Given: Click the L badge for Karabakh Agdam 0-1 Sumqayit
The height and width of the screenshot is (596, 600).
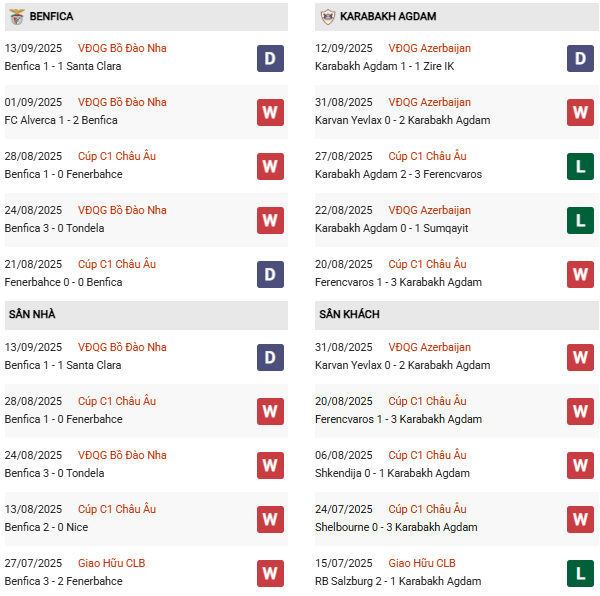Looking at the screenshot, I should coord(580,220).
